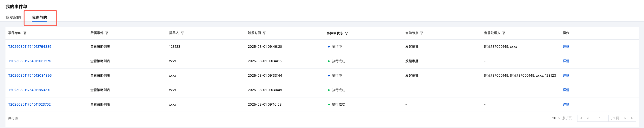Open the 事件单状态 filter icon
The image size is (644, 128).
346,33
